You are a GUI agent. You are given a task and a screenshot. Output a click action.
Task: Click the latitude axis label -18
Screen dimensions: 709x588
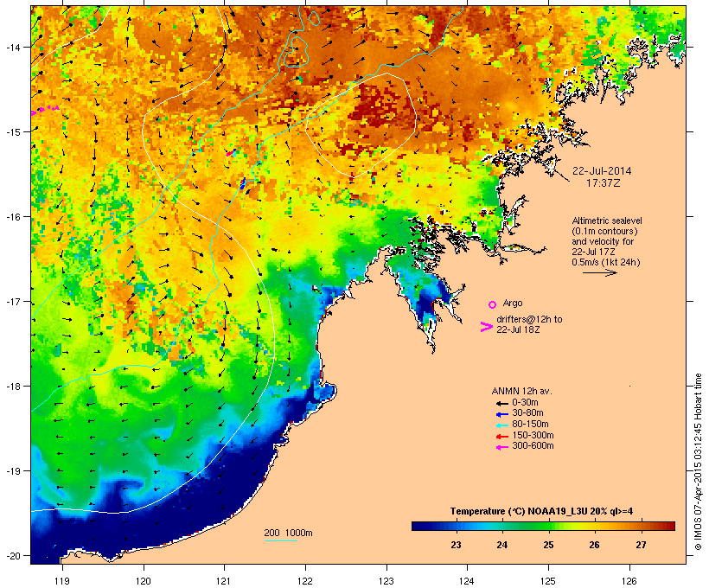[12, 387]
